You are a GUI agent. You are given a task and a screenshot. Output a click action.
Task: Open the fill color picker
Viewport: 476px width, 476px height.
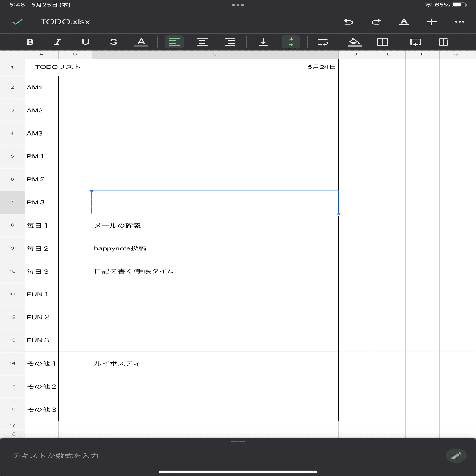354,42
